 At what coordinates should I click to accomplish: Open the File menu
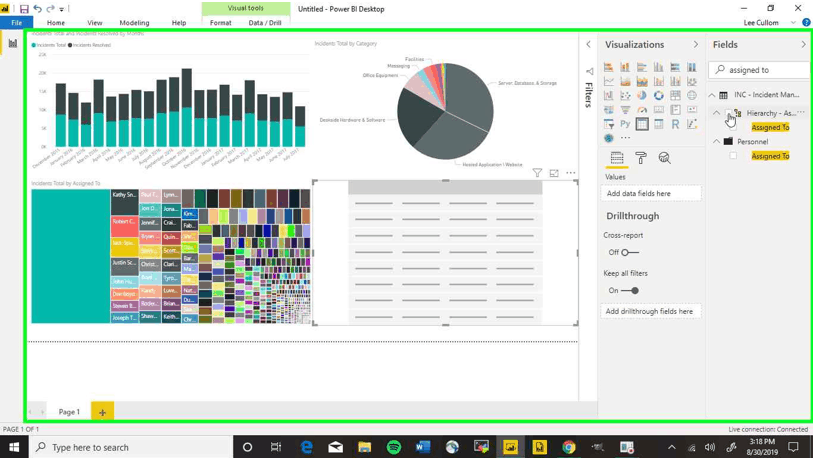(x=17, y=23)
